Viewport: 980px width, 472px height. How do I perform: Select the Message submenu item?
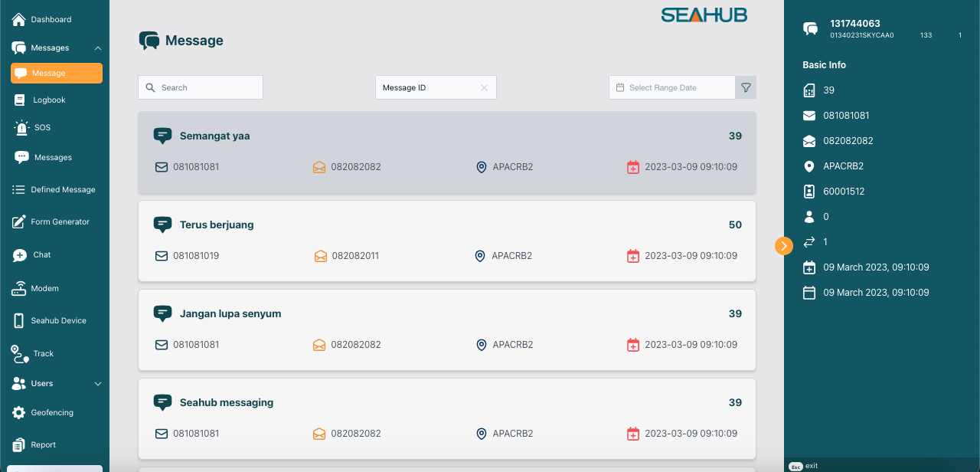57,74
